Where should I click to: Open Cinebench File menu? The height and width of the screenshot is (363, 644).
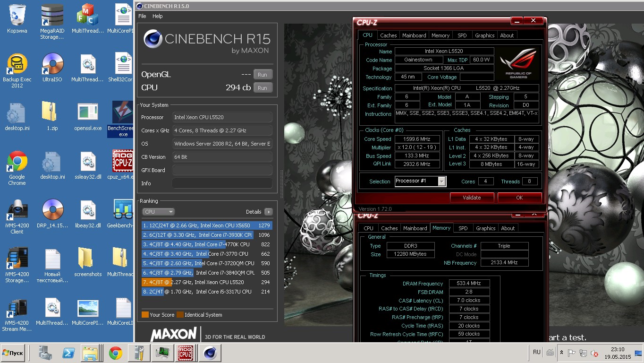142,16
